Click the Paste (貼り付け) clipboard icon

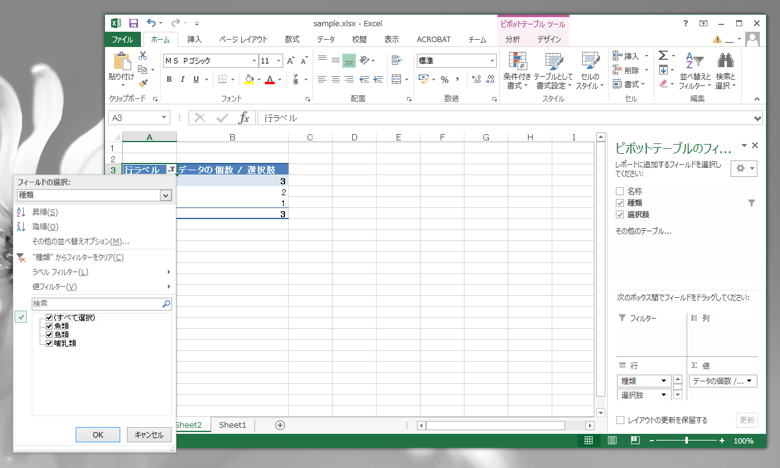[122, 61]
